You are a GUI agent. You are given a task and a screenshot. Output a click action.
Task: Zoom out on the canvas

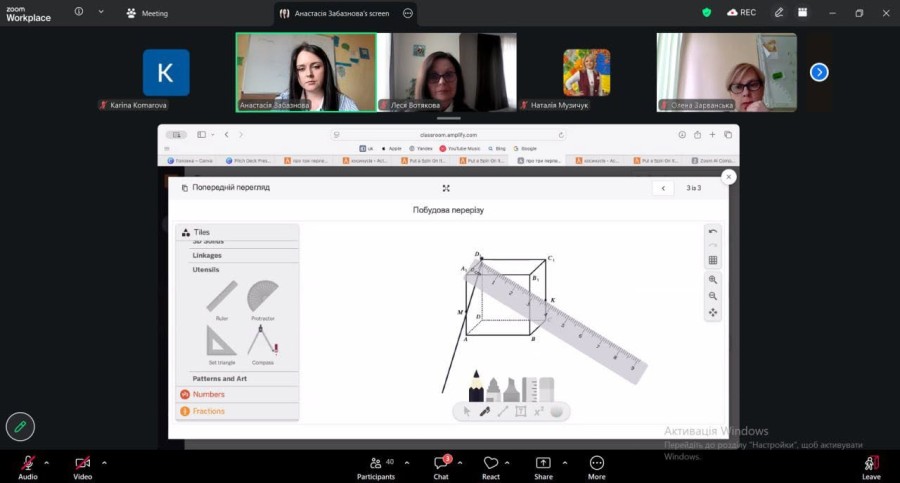713,296
